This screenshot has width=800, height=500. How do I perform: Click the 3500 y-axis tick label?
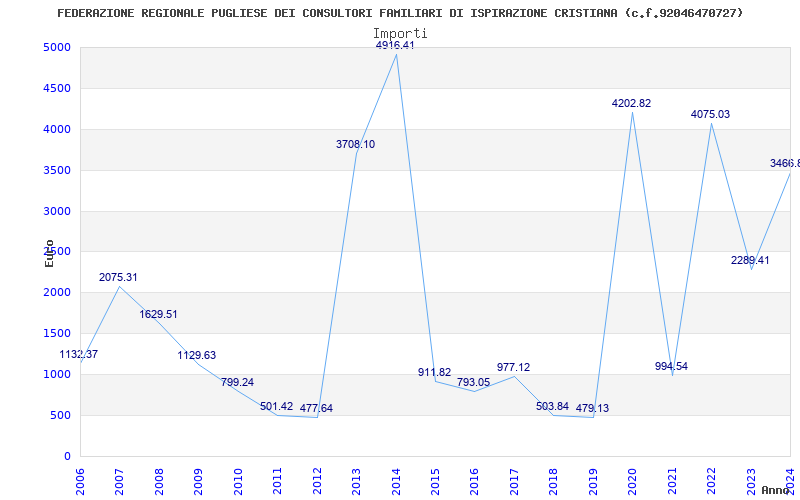click(57, 170)
